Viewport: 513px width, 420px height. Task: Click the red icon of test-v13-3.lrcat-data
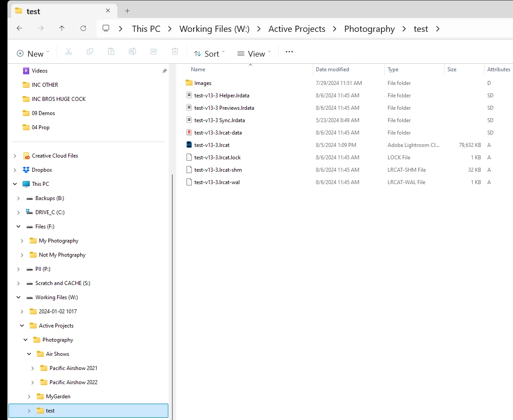click(189, 132)
